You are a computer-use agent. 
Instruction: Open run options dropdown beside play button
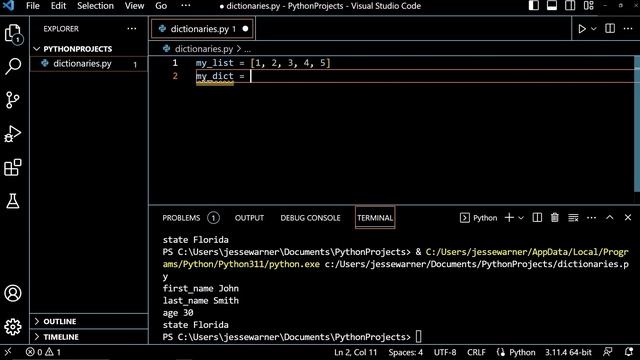click(x=594, y=29)
